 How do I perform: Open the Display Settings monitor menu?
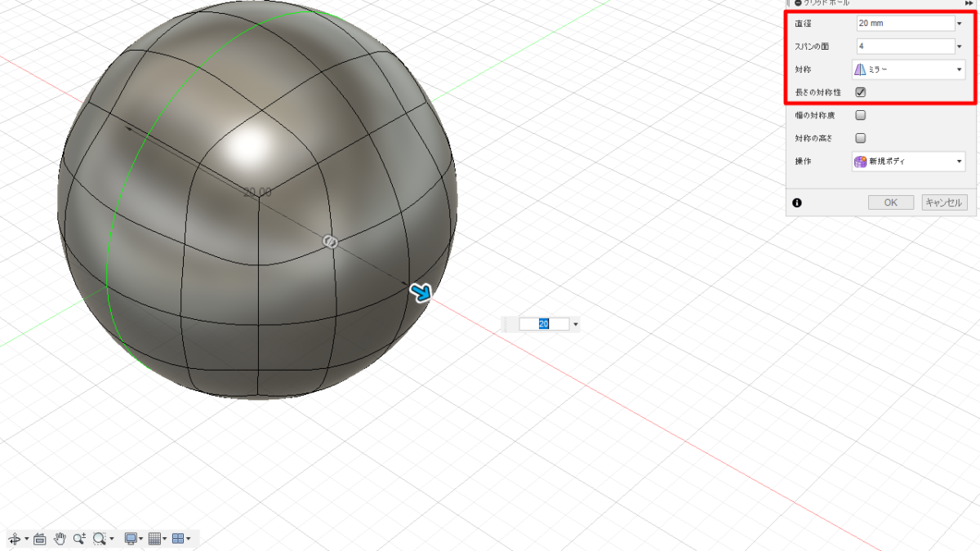click(x=130, y=539)
